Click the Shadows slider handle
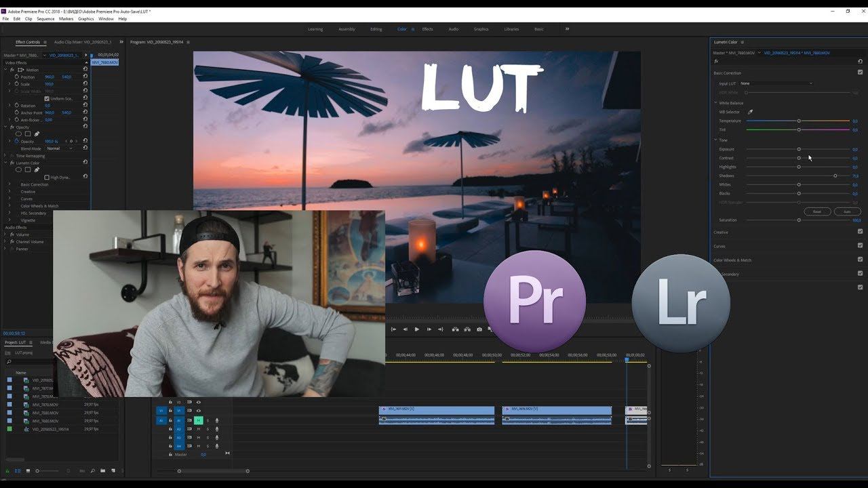The width and height of the screenshot is (868, 488). point(835,176)
